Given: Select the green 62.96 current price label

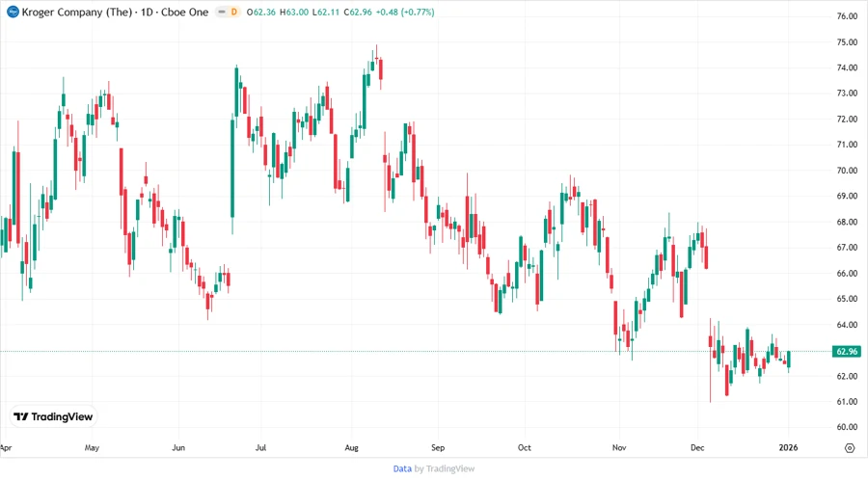Looking at the screenshot, I should [x=847, y=351].
